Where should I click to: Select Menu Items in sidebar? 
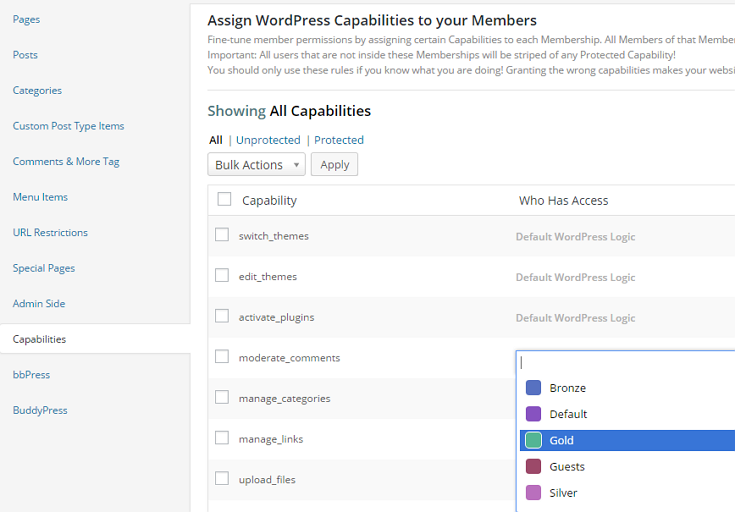40,197
